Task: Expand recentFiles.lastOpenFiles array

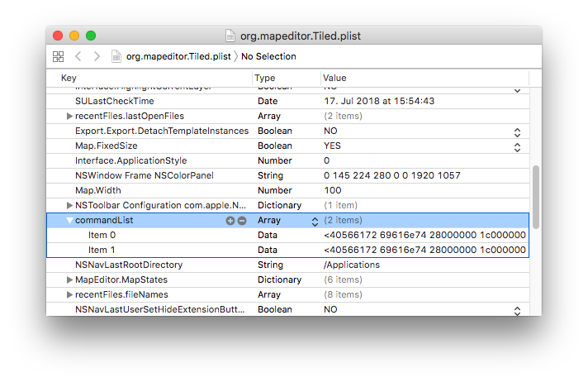Action: click(69, 116)
